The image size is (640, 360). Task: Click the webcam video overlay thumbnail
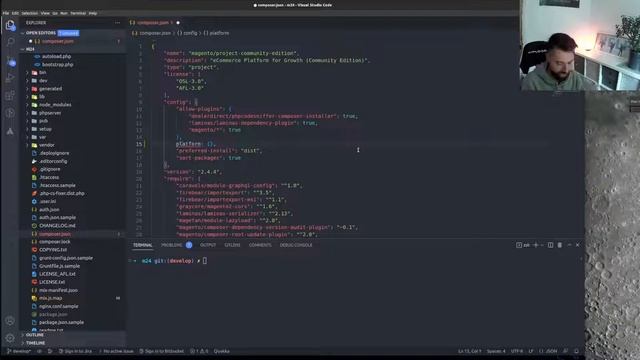pyautogui.click(x=580, y=45)
